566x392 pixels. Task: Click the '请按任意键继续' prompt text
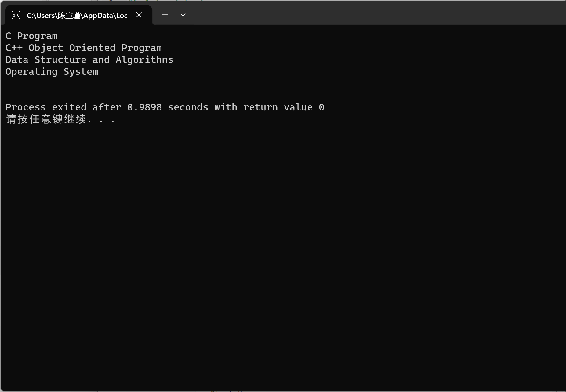pyautogui.click(x=46, y=119)
